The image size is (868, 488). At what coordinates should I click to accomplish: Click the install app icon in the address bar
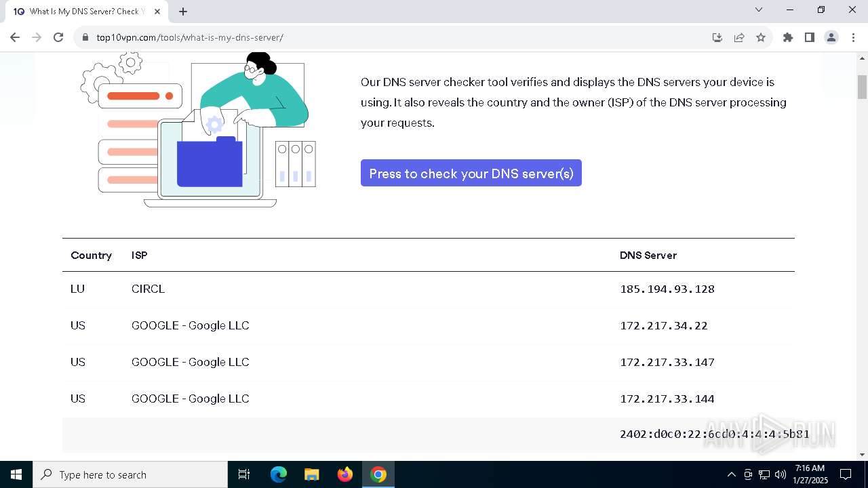coord(717,37)
